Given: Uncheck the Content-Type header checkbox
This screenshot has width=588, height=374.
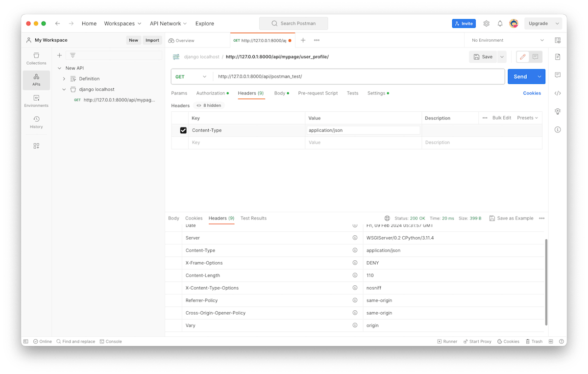Looking at the screenshot, I should 183,130.
